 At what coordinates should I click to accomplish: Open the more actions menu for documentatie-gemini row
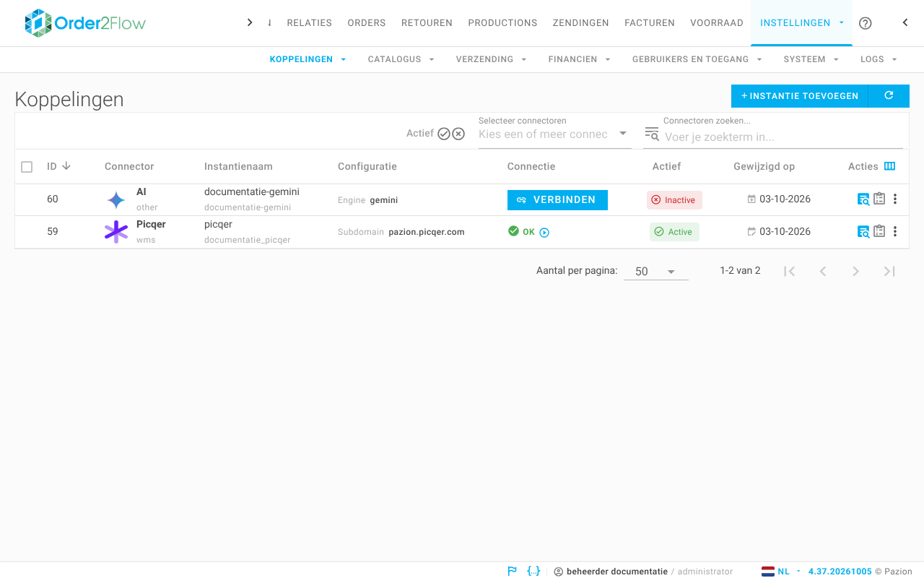click(895, 199)
